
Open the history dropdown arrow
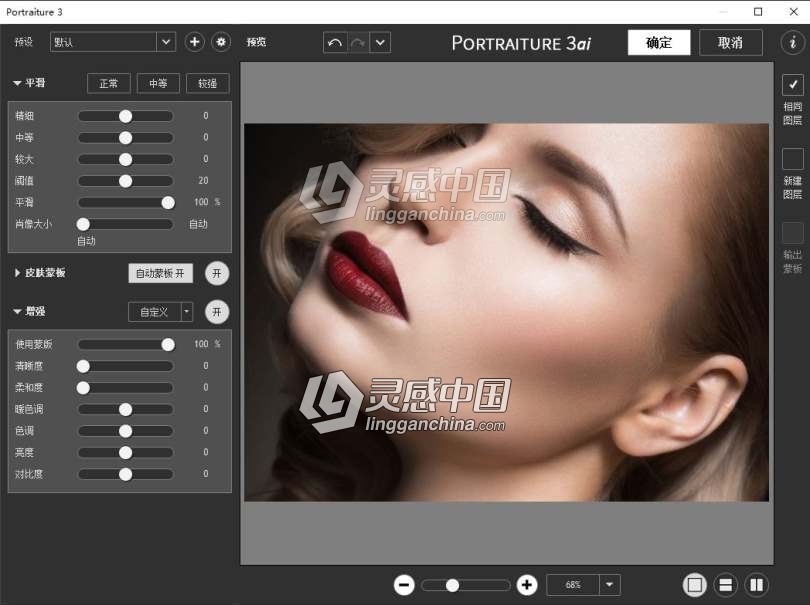coord(380,42)
